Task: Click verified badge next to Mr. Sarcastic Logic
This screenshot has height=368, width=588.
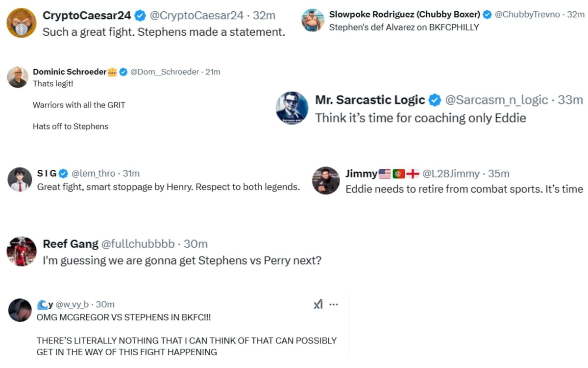Action: (435, 100)
